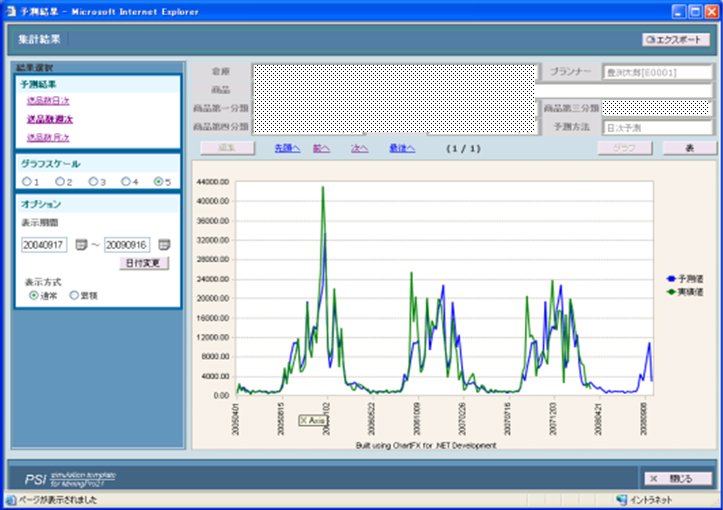Click the green 実績値 legend marker
This screenshot has height=510, width=723.
(671, 291)
